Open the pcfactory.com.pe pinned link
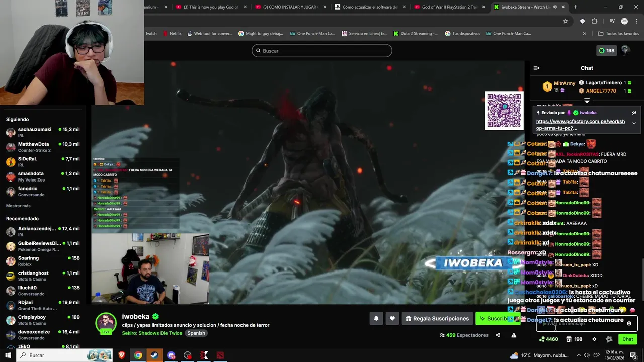The width and height of the screenshot is (644, 362). click(x=580, y=125)
